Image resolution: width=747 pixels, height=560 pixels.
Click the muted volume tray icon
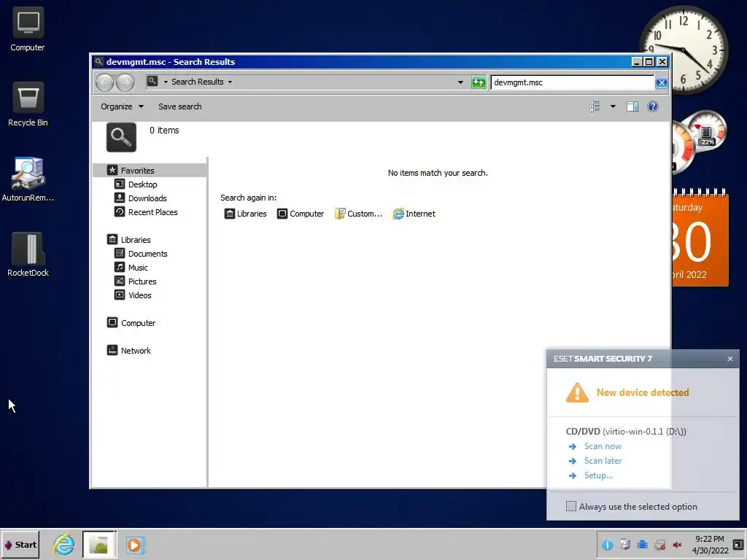677,545
